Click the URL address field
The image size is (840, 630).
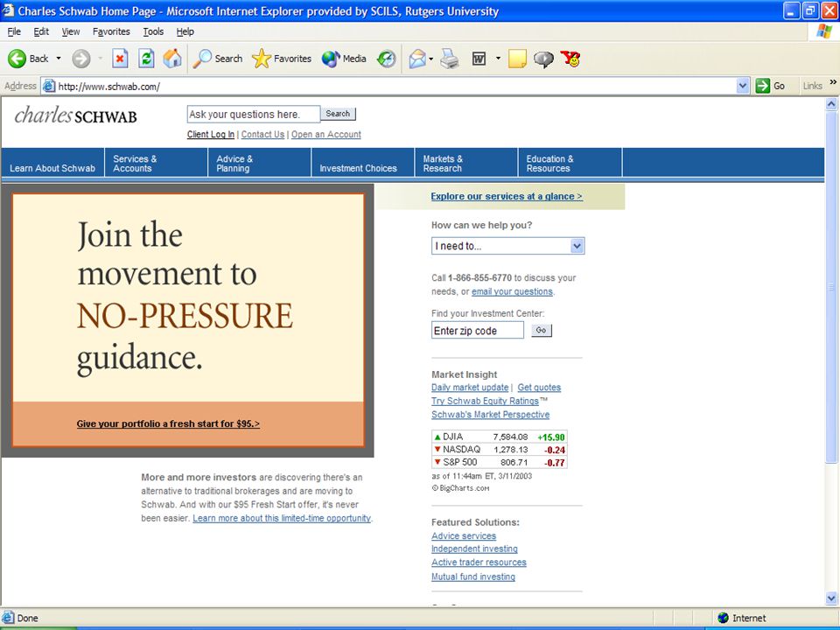coord(396,86)
